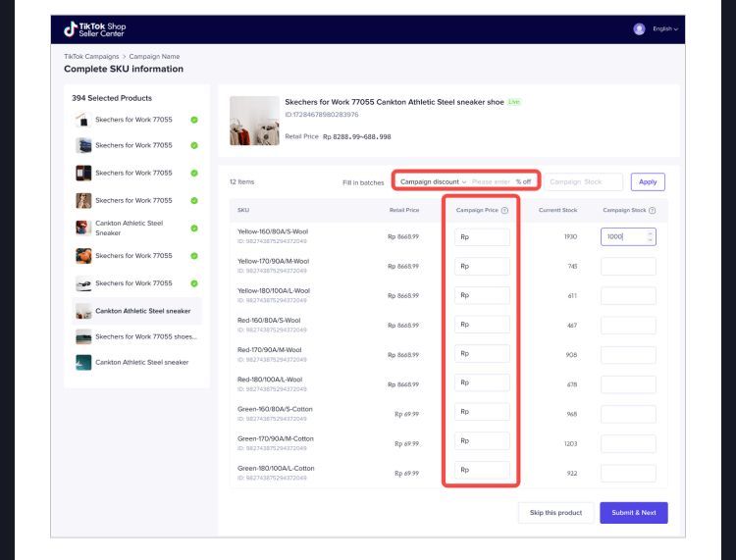
Task: Focus the batch Campaign Stock input
Action: click(x=584, y=182)
